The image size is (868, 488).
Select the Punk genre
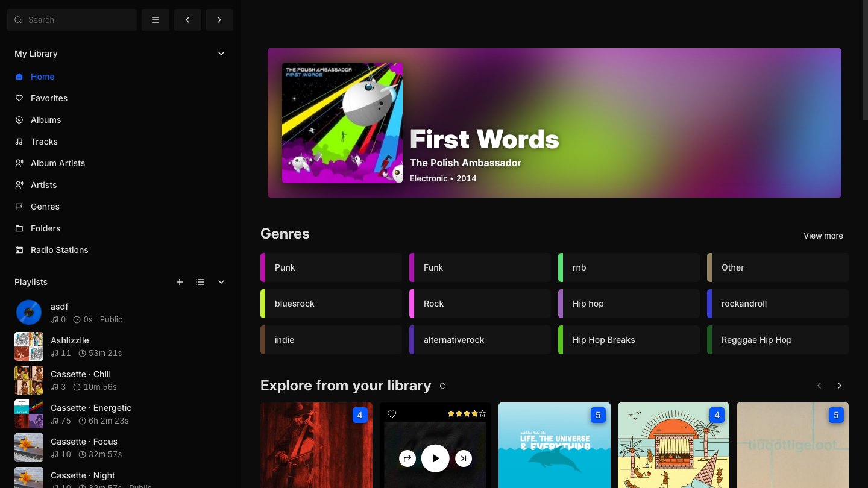pos(331,267)
